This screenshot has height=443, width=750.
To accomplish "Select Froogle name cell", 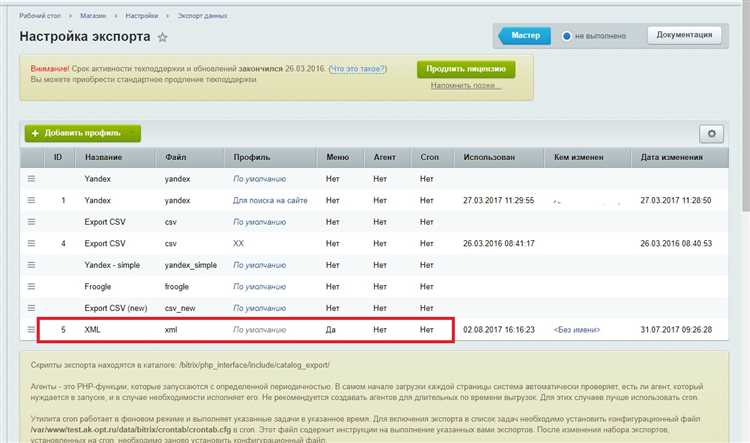I will (x=98, y=287).
